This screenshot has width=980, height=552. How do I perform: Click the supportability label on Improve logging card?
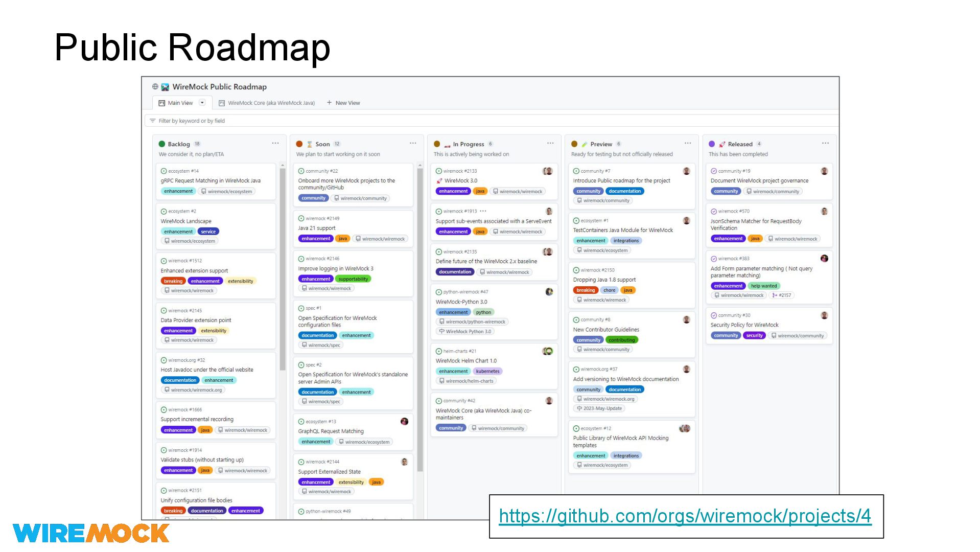(353, 279)
